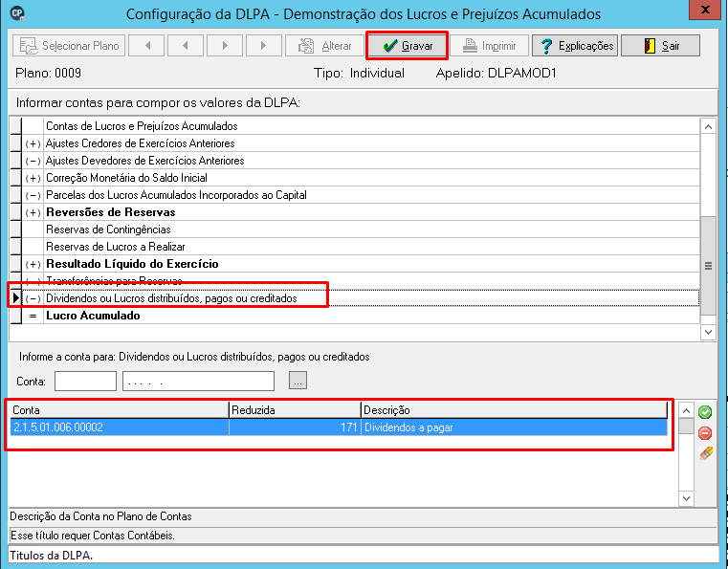The image size is (728, 569).
Task: Click the reduced account Conta input field
Action: (85, 381)
